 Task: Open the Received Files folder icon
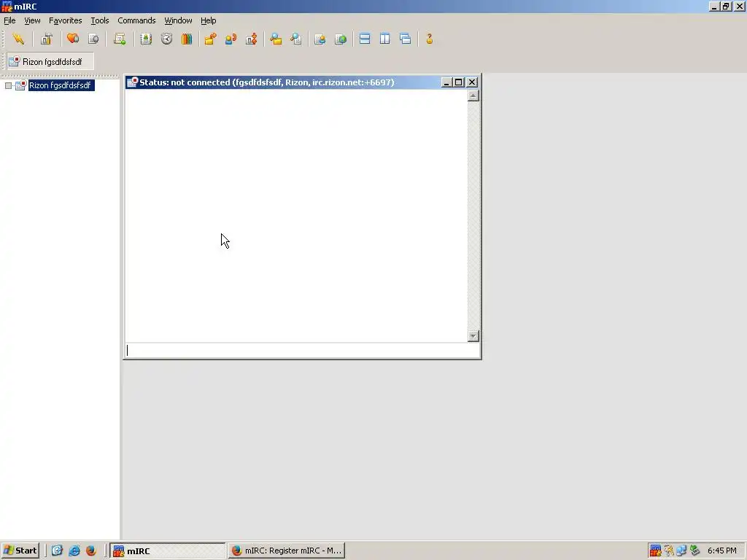tap(276, 39)
